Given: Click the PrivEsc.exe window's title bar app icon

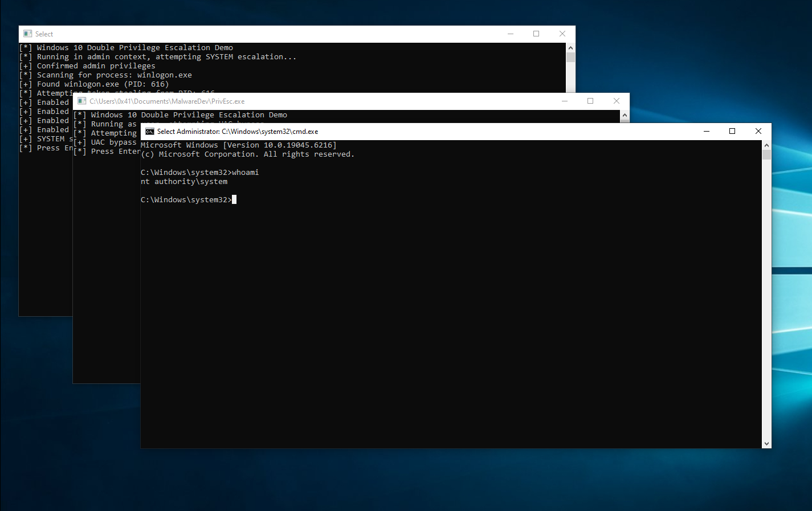Looking at the screenshot, I should (82, 101).
